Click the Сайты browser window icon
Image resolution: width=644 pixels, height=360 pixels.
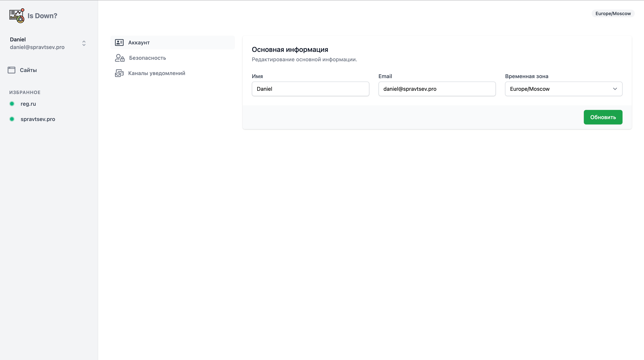point(11,70)
